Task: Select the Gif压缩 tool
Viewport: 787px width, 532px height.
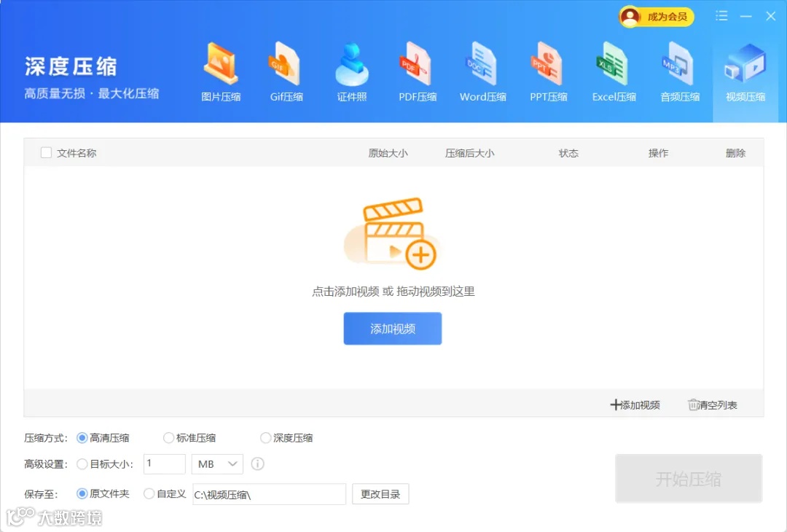Action: pos(286,69)
